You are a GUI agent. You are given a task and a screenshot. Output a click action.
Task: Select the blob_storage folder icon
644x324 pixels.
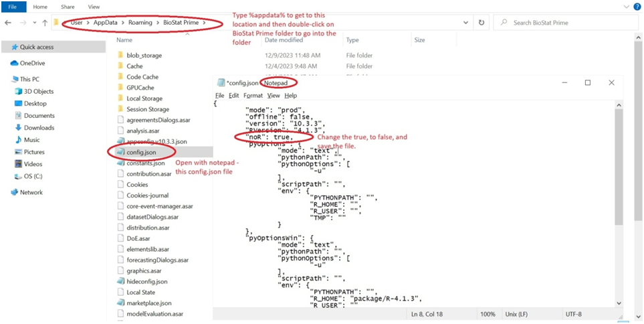[120, 55]
